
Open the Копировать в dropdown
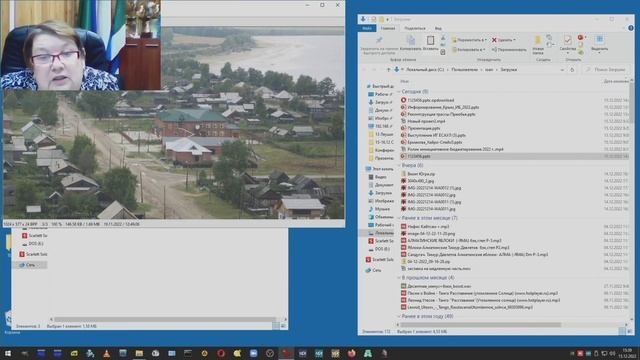coord(469,49)
